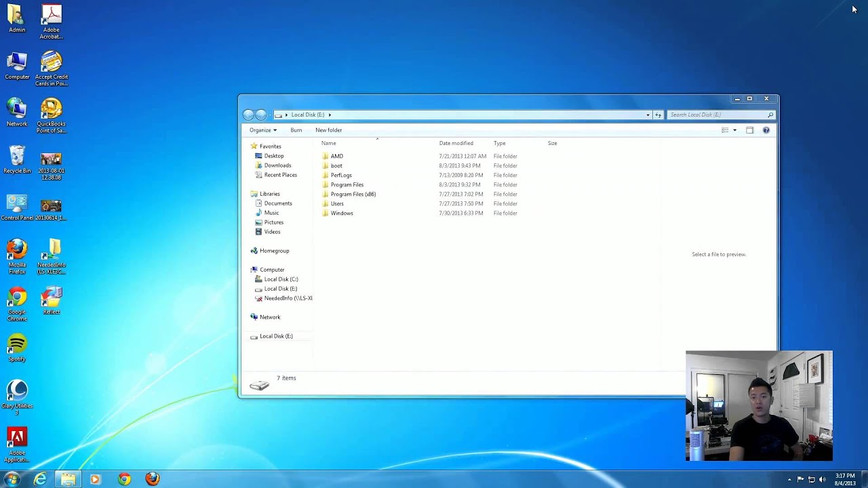Open the Videos library
The height and width of the screenshot is (488, 868).
[272, 232]
